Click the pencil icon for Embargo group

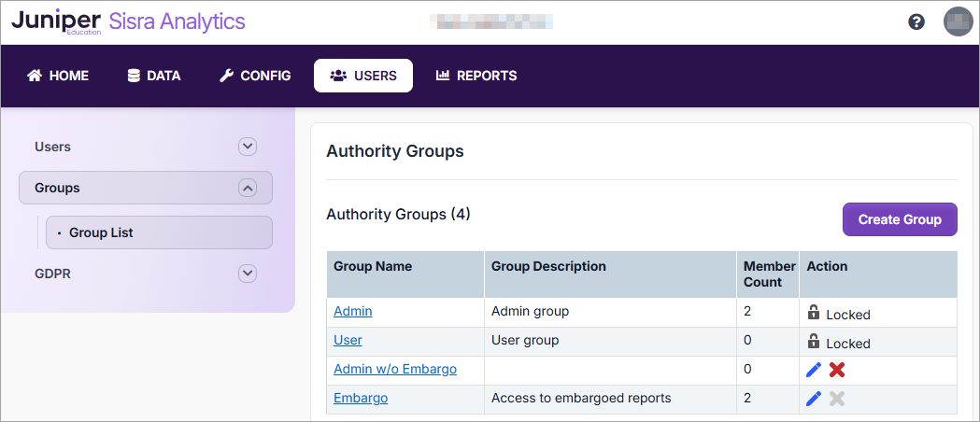[814, 399]
